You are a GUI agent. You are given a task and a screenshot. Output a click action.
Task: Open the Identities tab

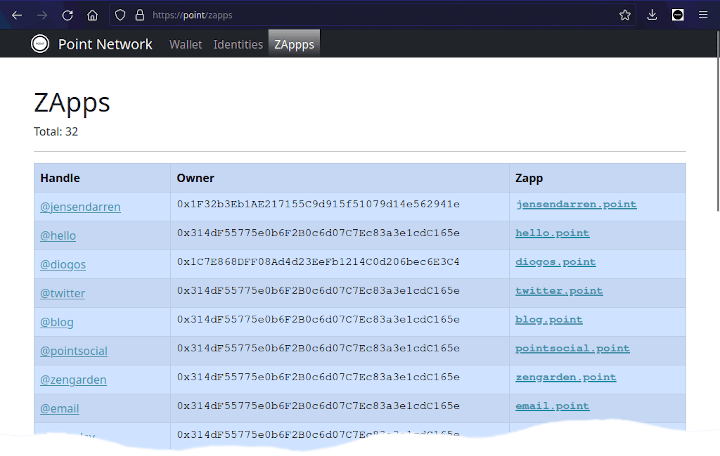(238, 44)
